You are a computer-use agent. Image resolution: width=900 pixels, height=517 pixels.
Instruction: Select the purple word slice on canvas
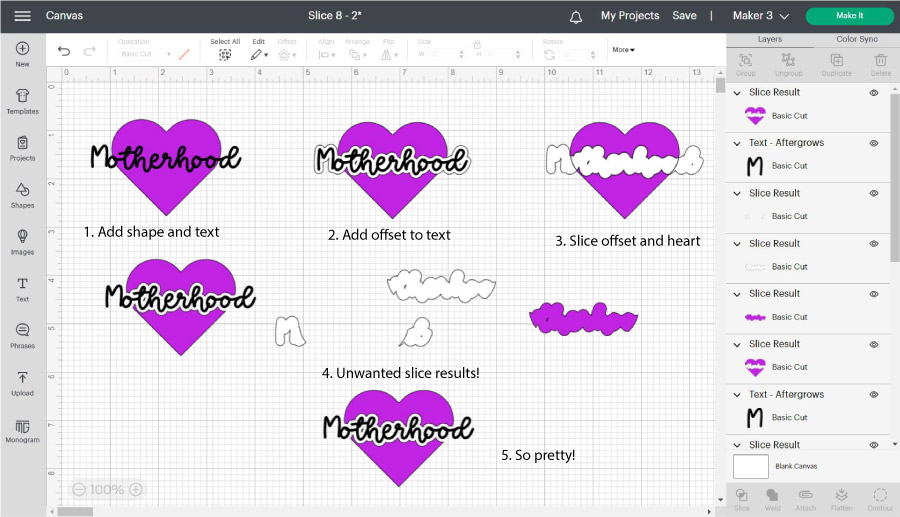[x=583, y=318]
